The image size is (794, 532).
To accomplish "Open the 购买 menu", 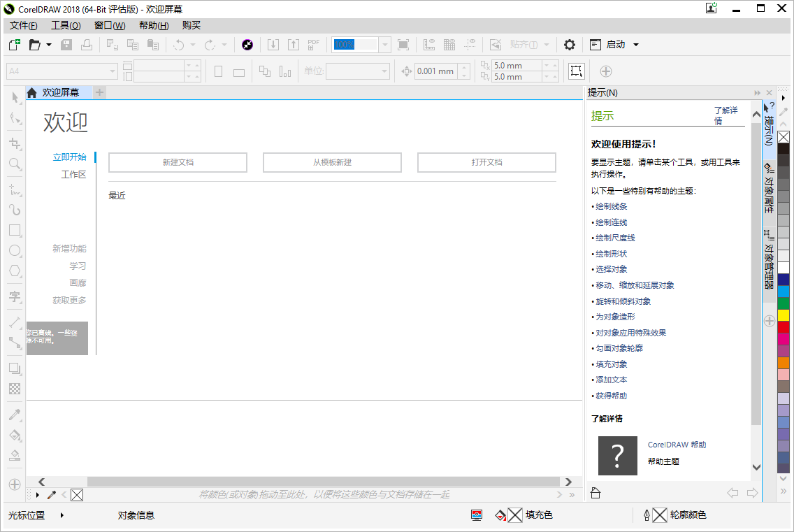I will [192, 25].
